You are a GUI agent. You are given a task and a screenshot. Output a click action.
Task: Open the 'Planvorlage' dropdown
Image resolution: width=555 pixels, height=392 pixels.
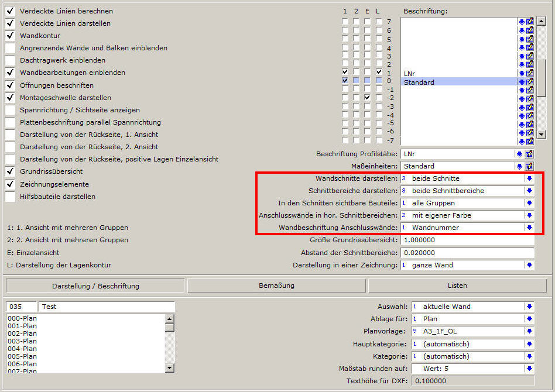click(529, 331)
